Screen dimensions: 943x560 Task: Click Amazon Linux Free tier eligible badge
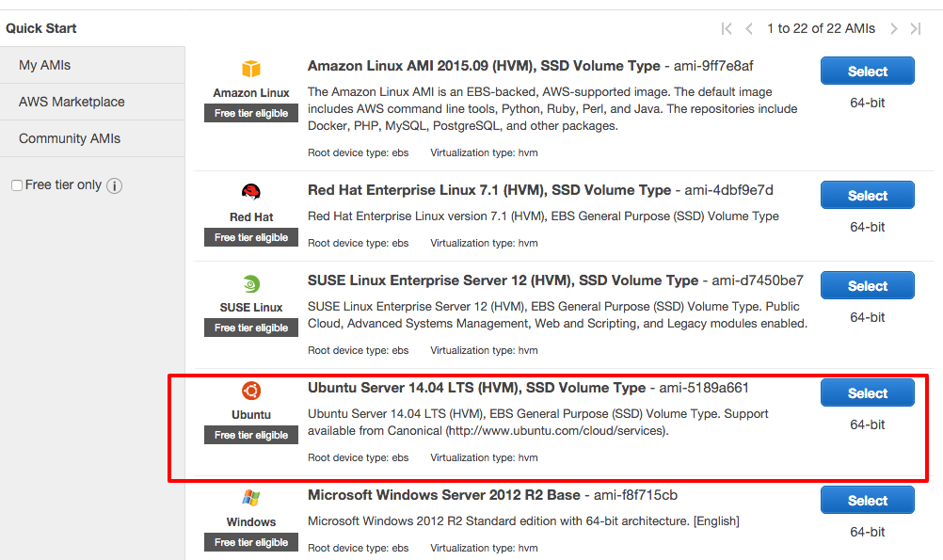tap(250, 113)
